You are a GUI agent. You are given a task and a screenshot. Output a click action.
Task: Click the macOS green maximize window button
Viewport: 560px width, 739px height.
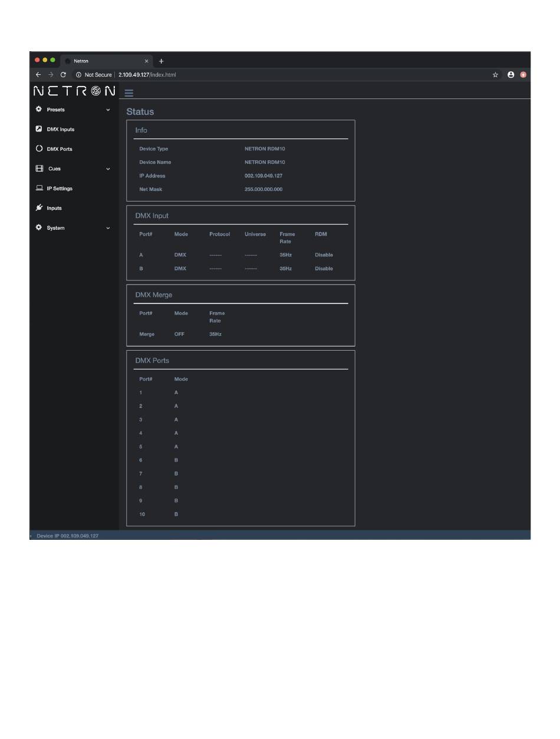pyautogui.click(x=52, y=60)
